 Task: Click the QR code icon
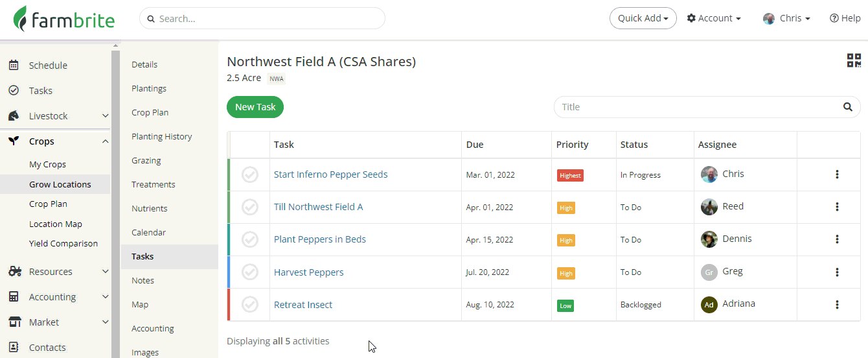pos(853,61)
